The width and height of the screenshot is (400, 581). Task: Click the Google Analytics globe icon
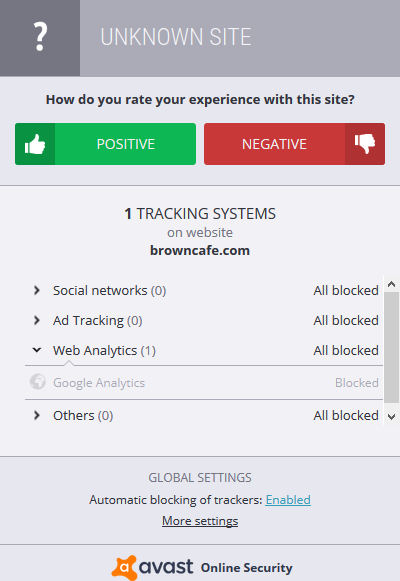pyautogui.click(x=38, y=382)
